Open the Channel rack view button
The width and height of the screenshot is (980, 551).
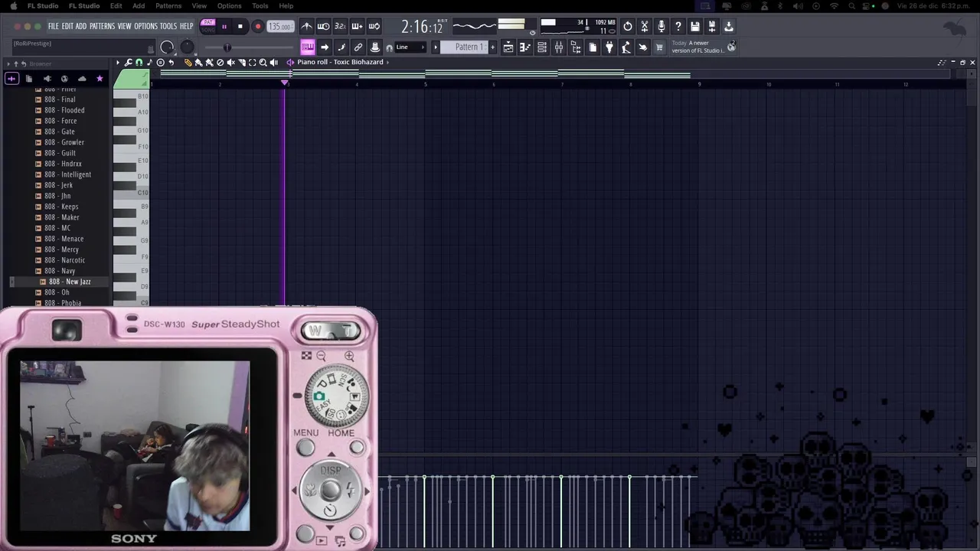point(541,47)
